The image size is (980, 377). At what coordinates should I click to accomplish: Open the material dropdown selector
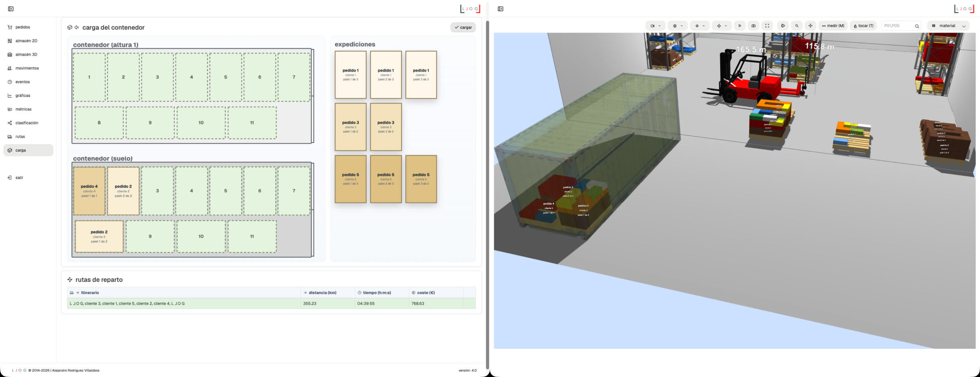tap(948, 26)
